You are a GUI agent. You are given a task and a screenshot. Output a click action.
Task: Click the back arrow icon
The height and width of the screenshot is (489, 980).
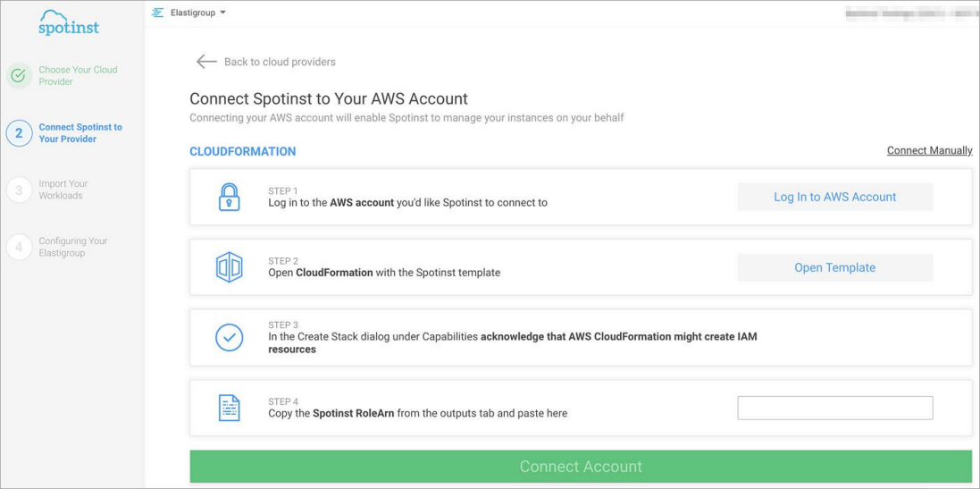click(206, 62)
